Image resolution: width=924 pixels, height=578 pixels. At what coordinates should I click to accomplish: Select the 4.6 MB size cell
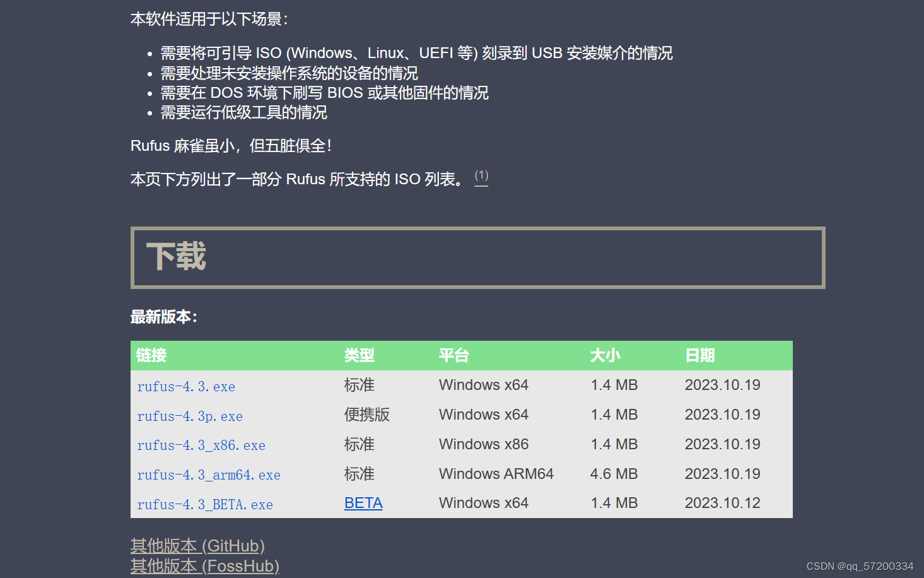(614, 474)
